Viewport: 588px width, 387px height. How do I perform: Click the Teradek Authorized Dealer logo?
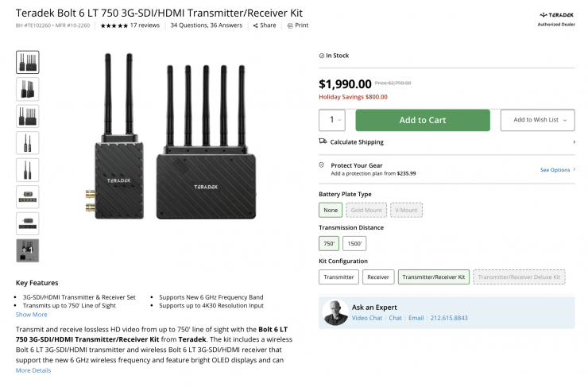point(555,17)
